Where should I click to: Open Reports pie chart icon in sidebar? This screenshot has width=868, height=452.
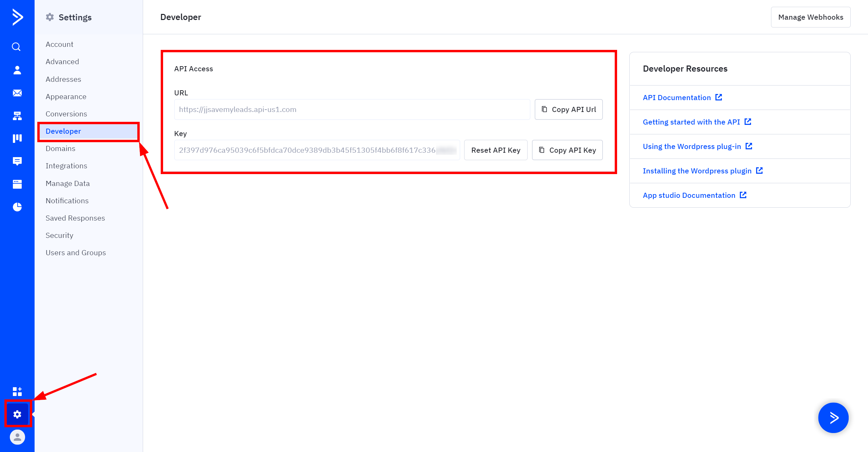(x=17, y=207)
